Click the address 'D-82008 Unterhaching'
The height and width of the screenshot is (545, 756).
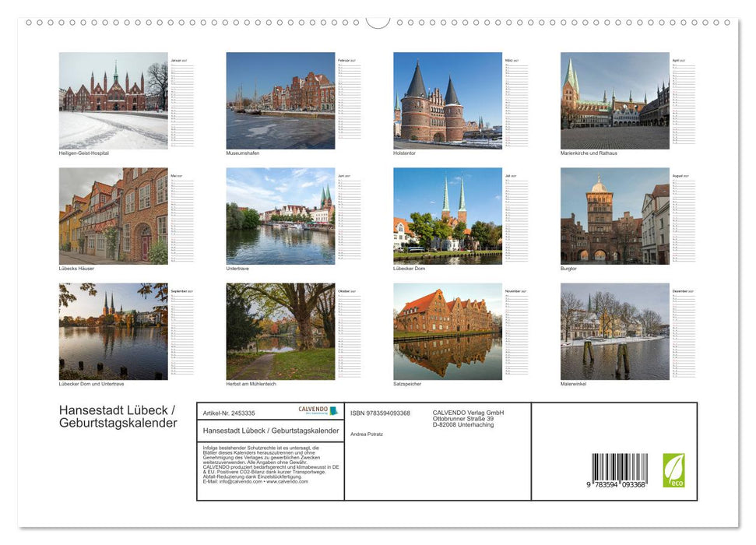tap(462, 425)
